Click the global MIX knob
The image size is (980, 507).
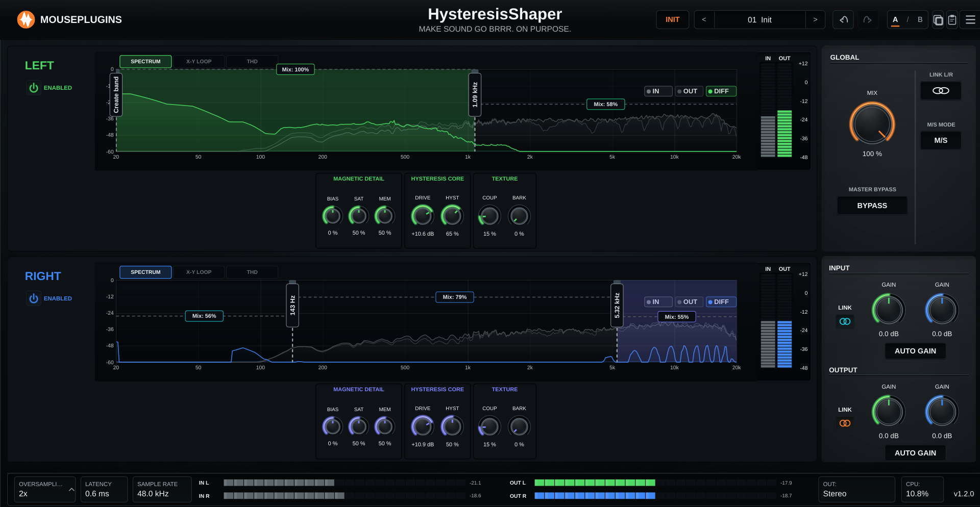coord(872,123)
